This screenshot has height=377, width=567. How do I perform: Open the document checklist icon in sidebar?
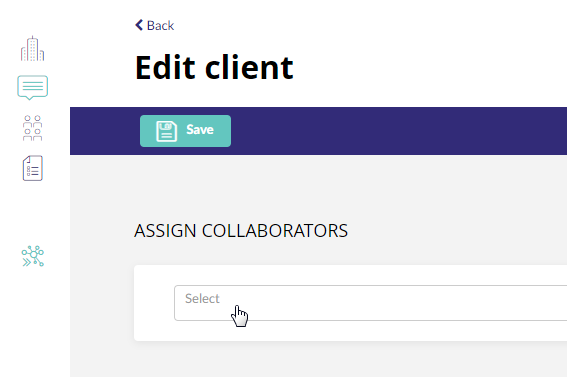pyautogui.click(x=33, y=168)
